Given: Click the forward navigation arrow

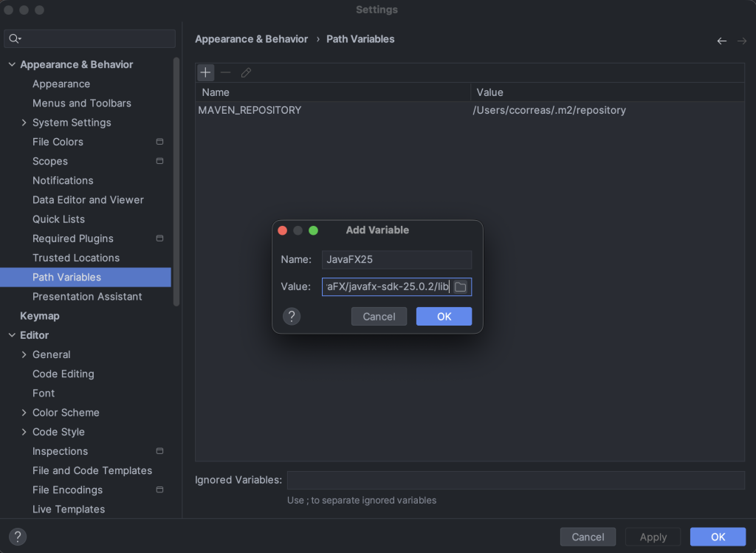Looking at the screenshot, I should tap(742, 41).
